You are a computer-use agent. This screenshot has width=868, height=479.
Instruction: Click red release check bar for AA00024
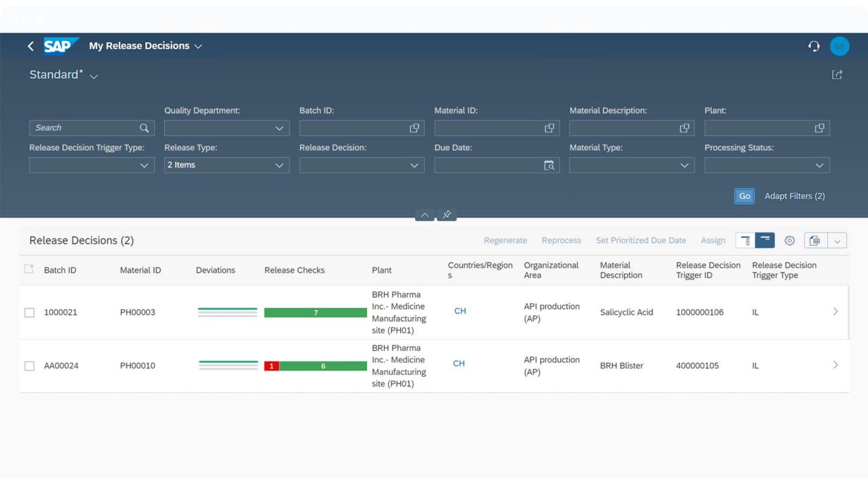click(271, 366)
